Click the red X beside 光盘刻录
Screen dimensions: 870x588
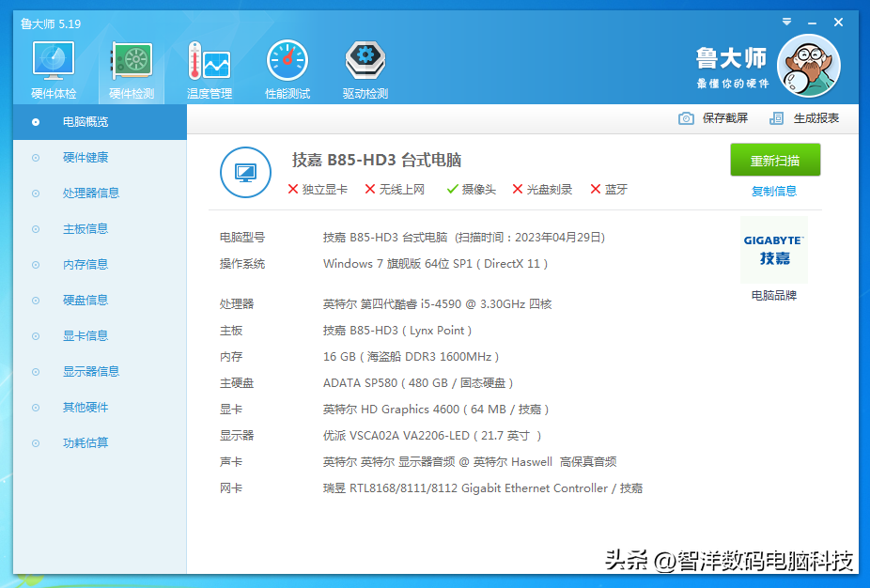(517, 189)
